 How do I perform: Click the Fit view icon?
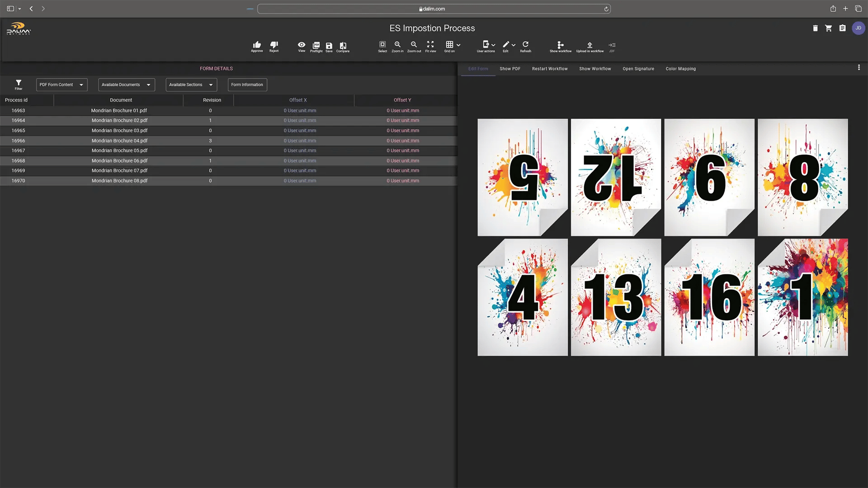point(430,45)
